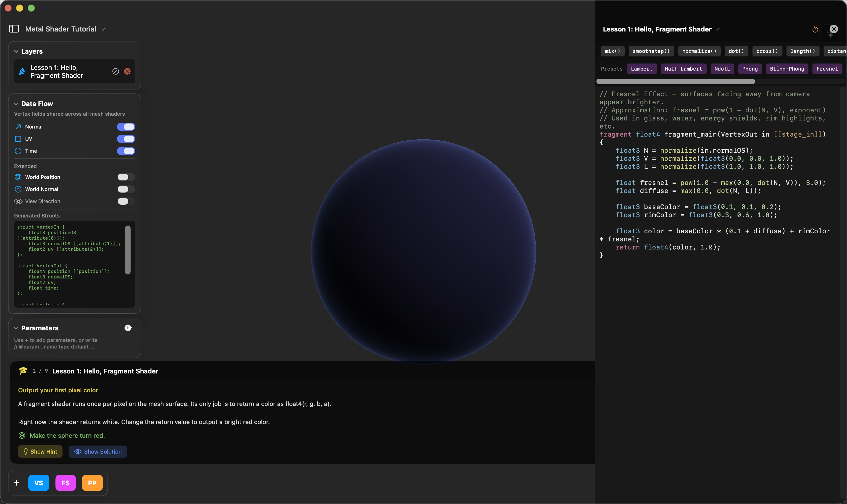Insert the mix() function snippet
This screenshot has width=847, height=504.
pos(613,51)
